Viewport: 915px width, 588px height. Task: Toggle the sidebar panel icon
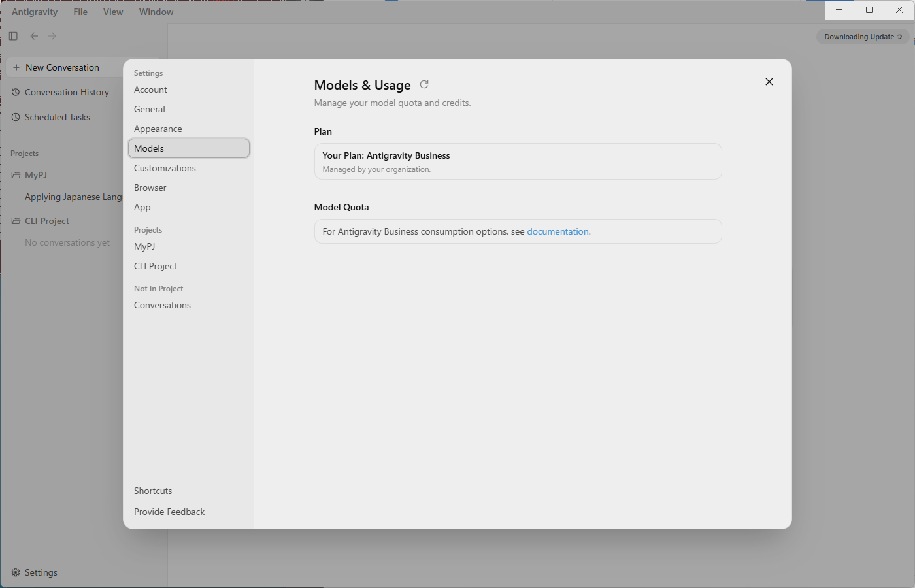pyautogui.click(x=13, y=36)
